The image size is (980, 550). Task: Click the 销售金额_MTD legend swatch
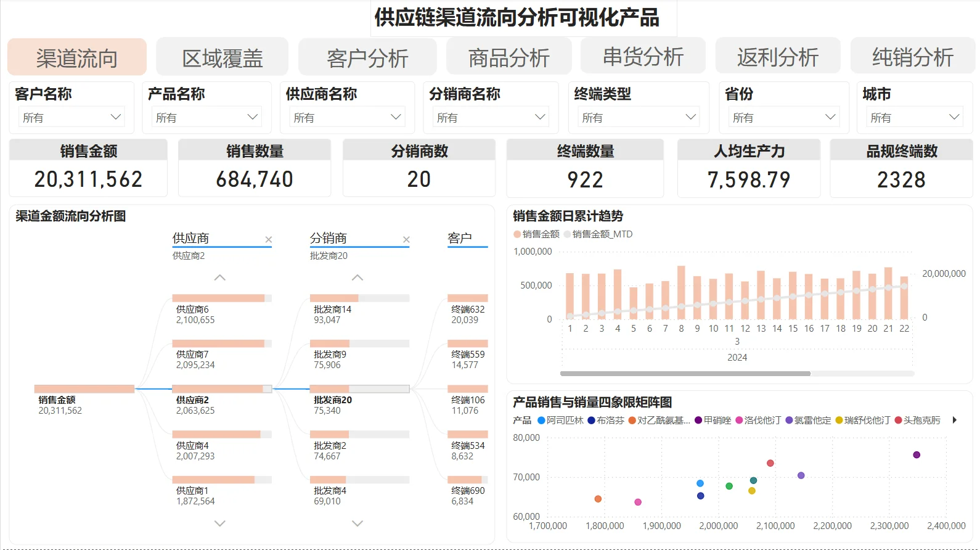click(x=567, y=234)
